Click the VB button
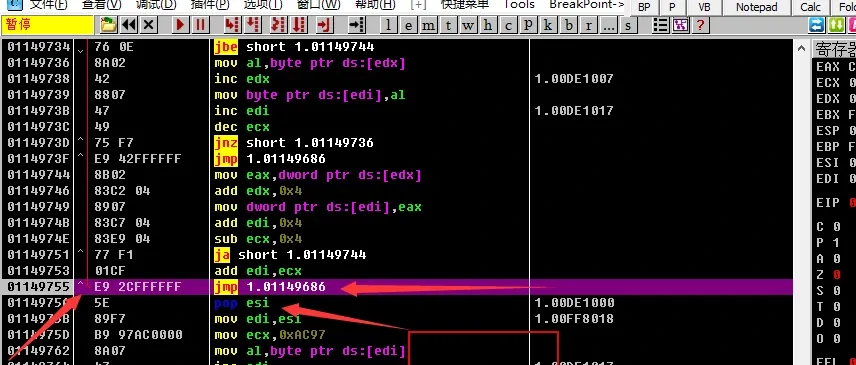This screenshot has width=856, height=365. pyautogui.click(x=704, y=7)
